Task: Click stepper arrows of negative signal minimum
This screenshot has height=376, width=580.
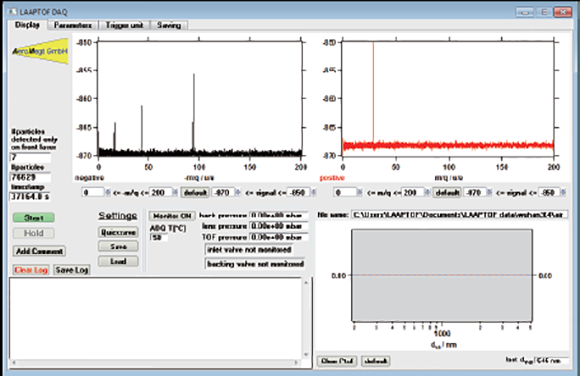Action: (238, 192)
